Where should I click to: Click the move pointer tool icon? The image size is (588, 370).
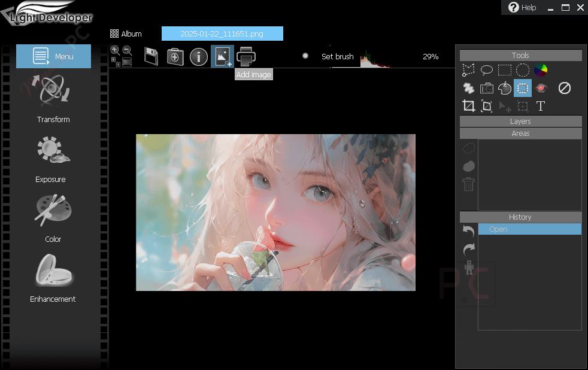(505, 107)
